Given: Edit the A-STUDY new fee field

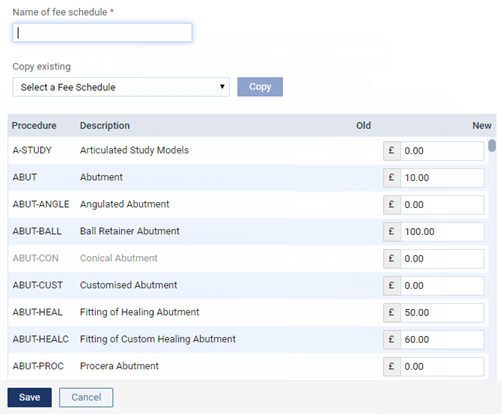Looking at the screenshot, I should point(442,151).
